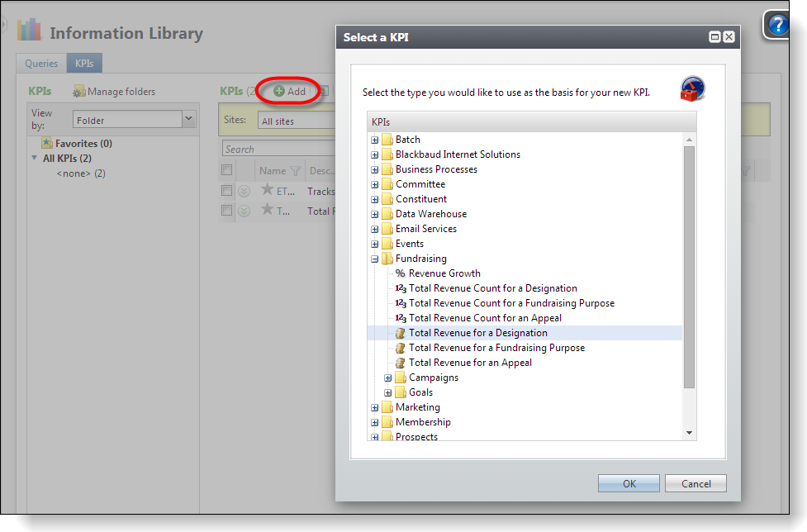
Task: Check the checkbox on the Total KPI row
Action: (x=226, y=211)
